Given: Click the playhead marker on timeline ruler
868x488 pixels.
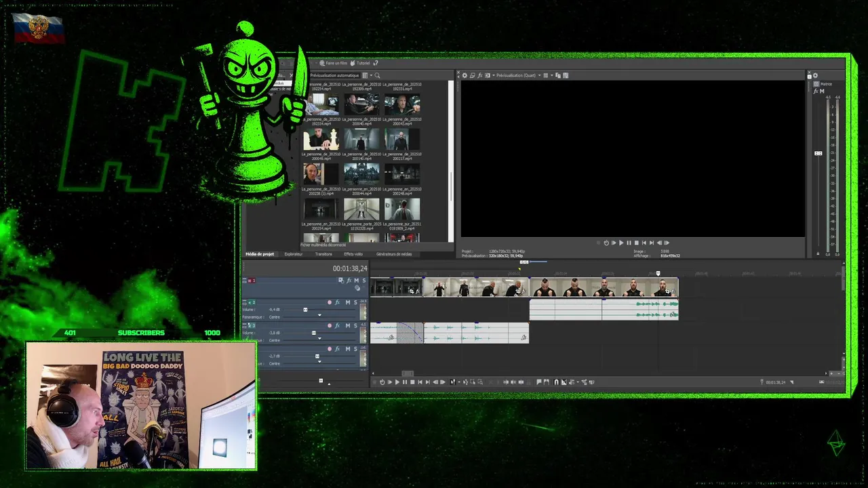Looking at the screenshot, I should coord(658,274).
